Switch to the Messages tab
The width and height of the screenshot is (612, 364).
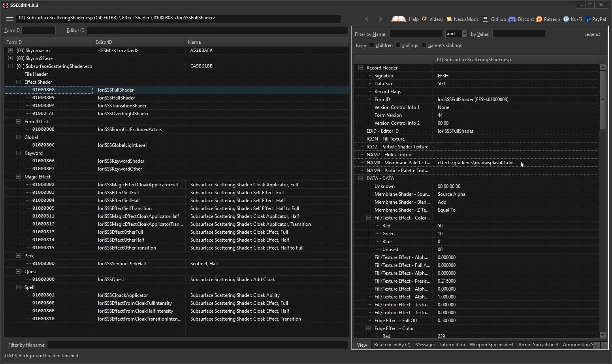point(425,345)
